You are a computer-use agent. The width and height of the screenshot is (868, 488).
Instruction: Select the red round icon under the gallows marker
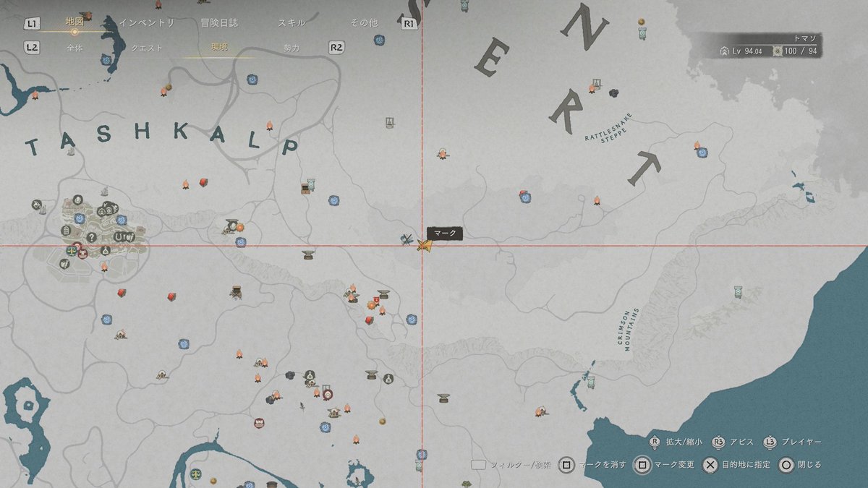click(x=328, y=395)
